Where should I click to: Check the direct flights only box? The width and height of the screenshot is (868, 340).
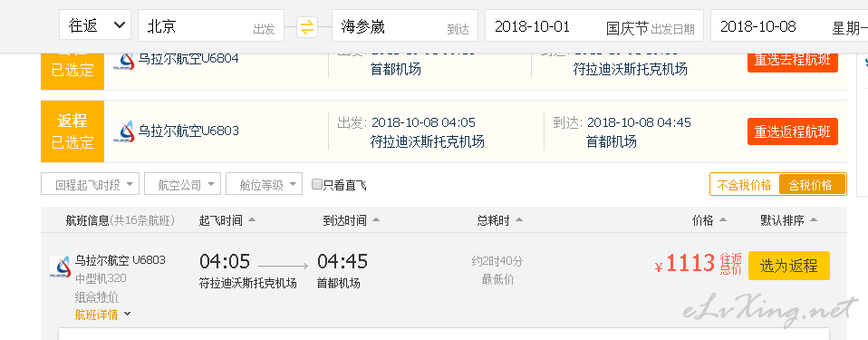click(x=316, y=184)
